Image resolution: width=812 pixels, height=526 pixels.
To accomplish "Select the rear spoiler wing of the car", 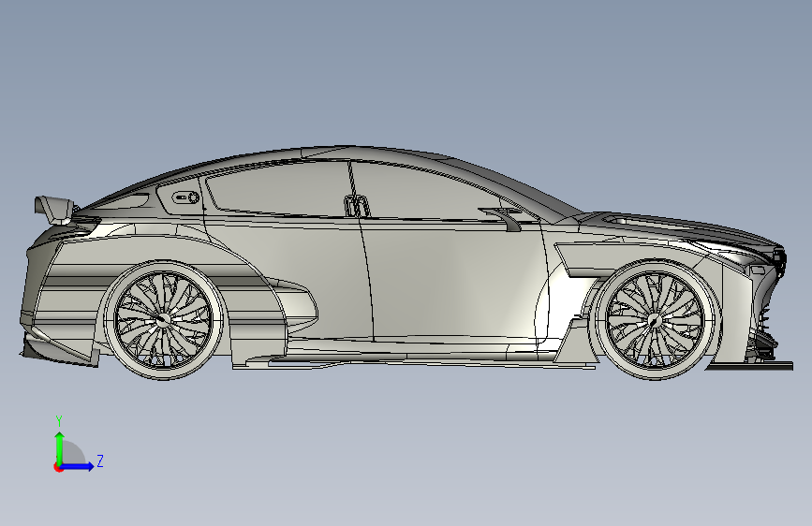I will click(x=54, y=209).
